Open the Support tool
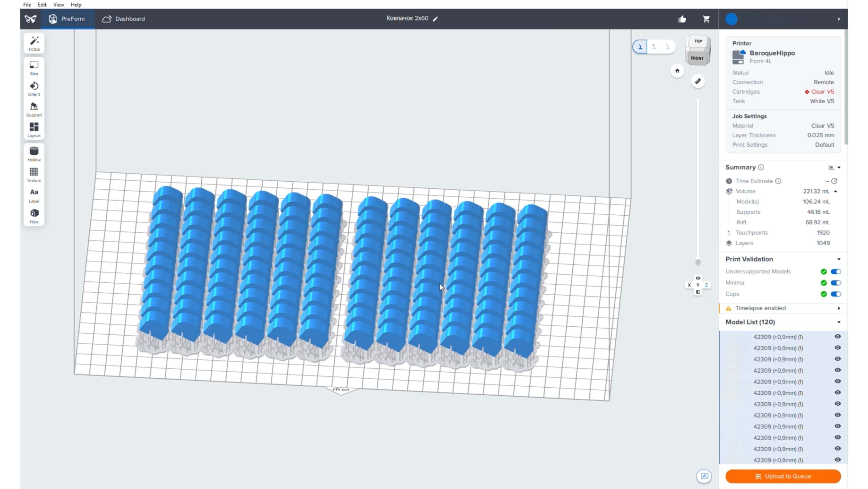The image size is (868, 489). point(34,109)
